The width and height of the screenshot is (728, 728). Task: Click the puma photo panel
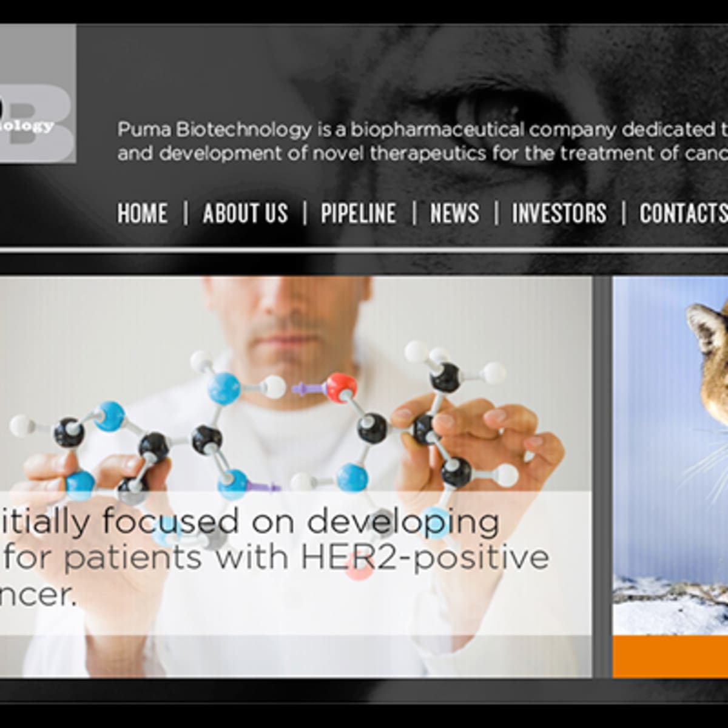670,455
